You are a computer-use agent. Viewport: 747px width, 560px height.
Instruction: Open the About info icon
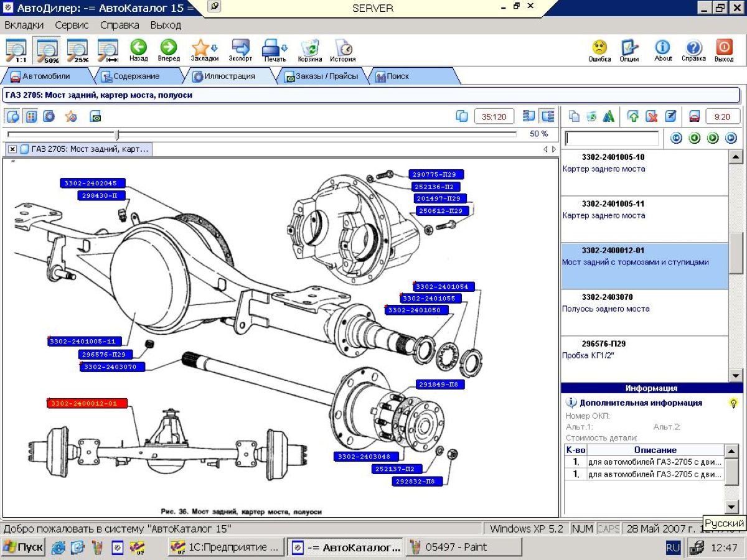coord(663,50)
